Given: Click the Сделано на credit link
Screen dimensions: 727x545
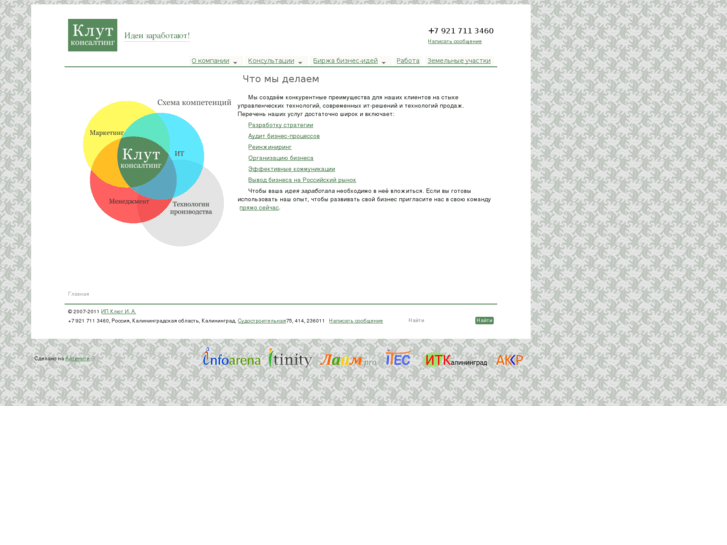Looking at the screenshot, I should click(x=77, y=359).
